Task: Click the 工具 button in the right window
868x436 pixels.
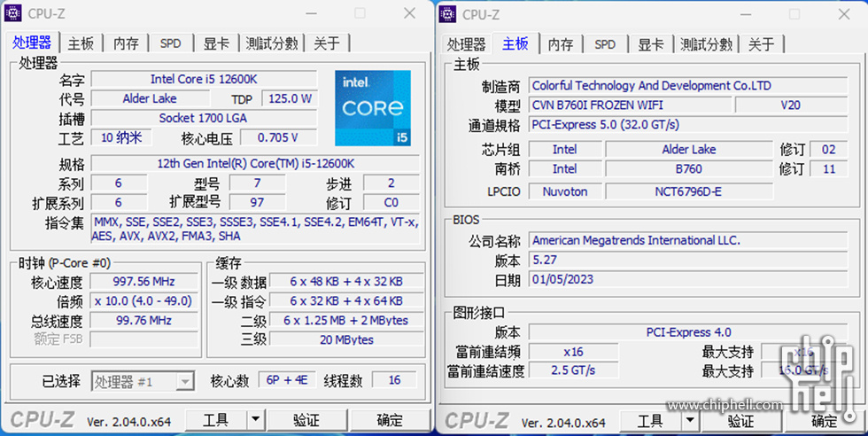Action: pyautogui.click(x=650, y=421)
